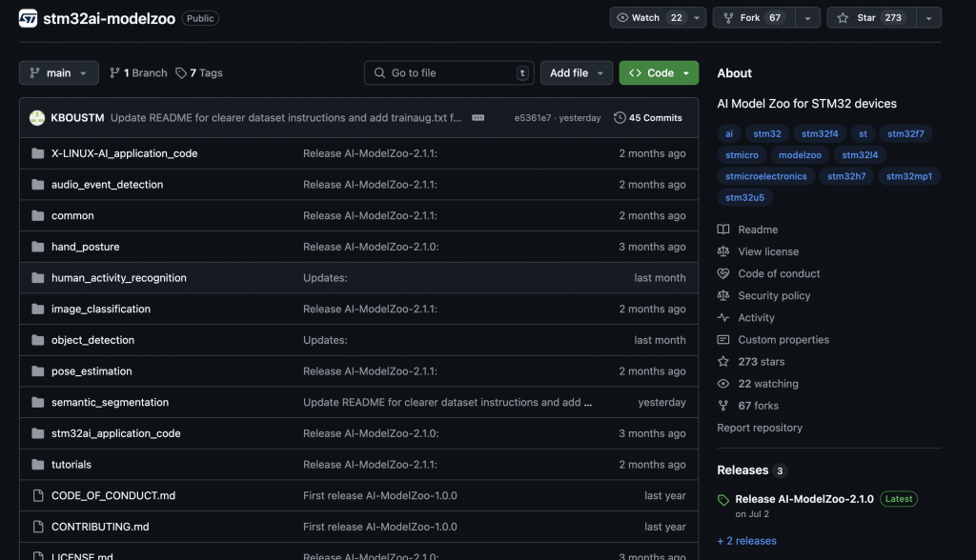Click folder icon beside common
Image resolution: width=976 pixels, height=560 pixels.
[x=38, y=215]
